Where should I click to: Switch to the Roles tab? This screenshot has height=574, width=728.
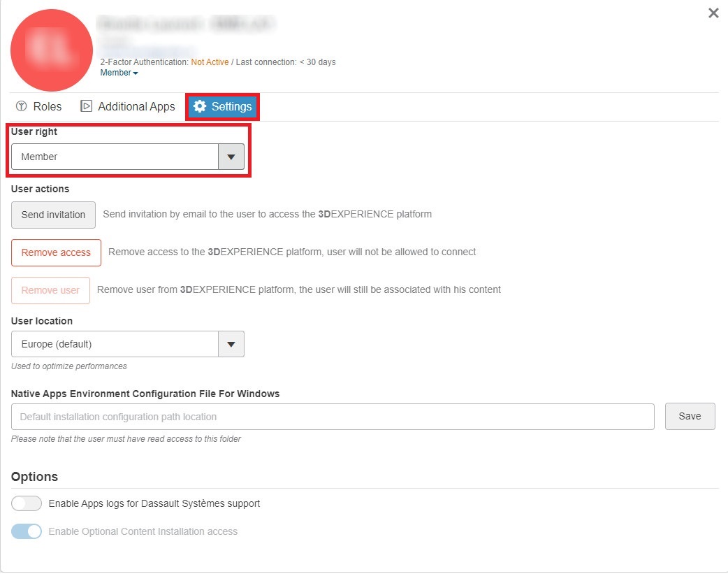pos(47,106)
